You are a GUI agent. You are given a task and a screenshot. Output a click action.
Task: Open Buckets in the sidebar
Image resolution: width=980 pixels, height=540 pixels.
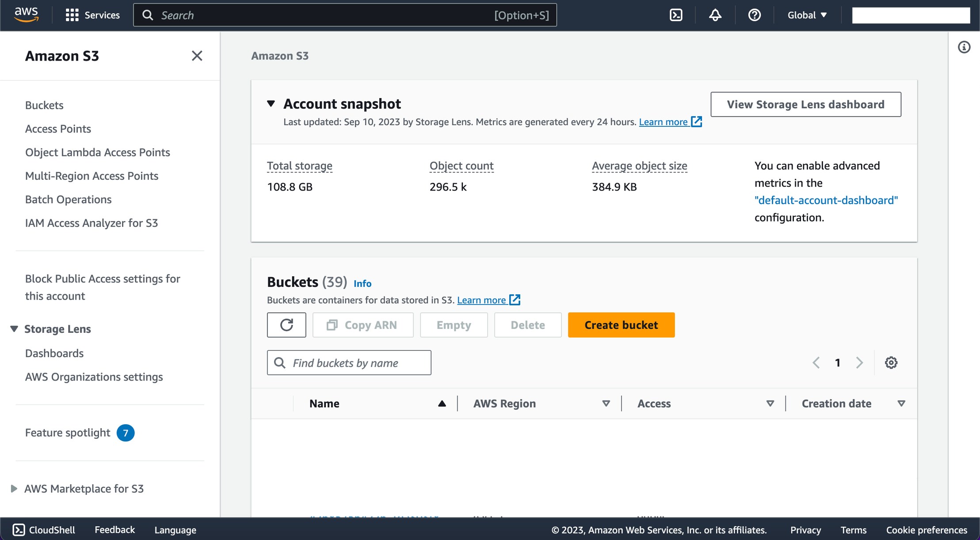[x=44, y=105]
